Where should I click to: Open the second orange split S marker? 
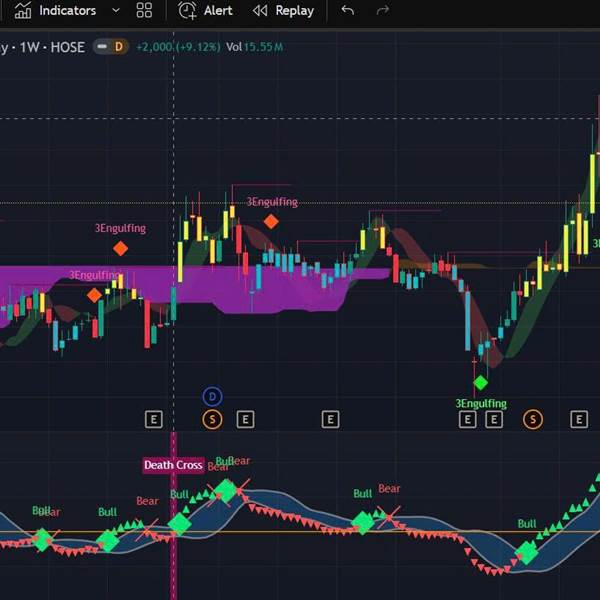click(x=533, y=420)
